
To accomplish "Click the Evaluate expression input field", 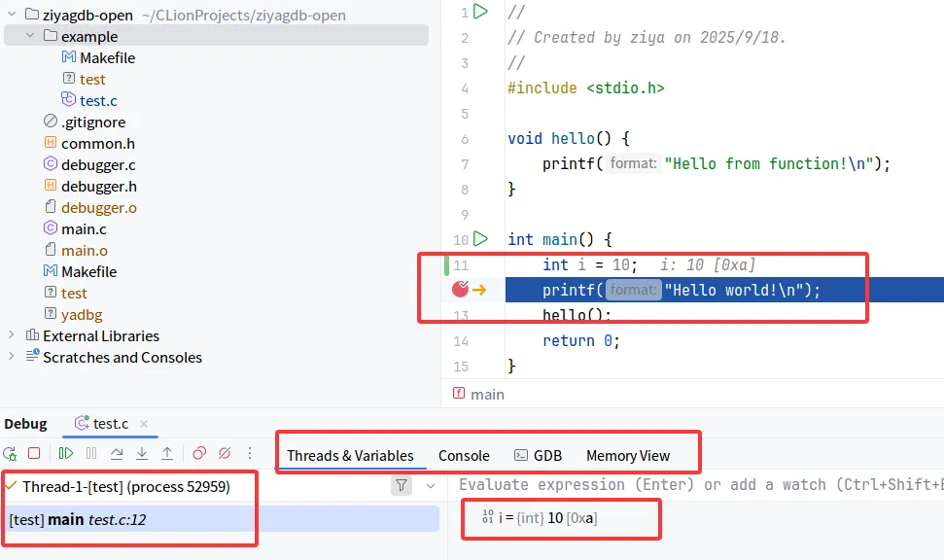I will pyautogui.click(x=701, y=485).
